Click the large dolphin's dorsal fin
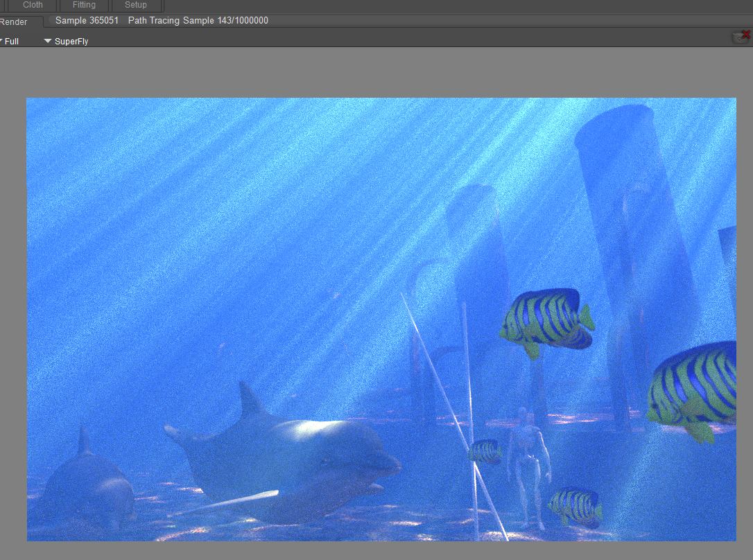 tap(250, 400)
